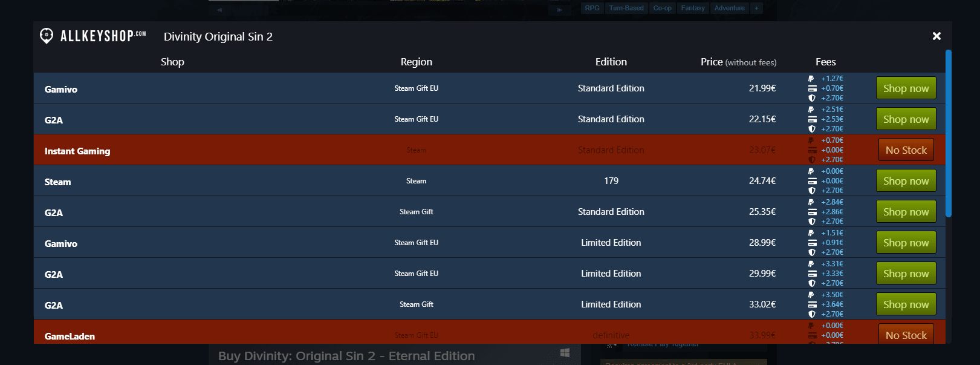Viewport: 980px width, 365px height.
Task: Click Shop now for Steam at 24.74€
Action: pyautogui.click(x=906, y=181)
